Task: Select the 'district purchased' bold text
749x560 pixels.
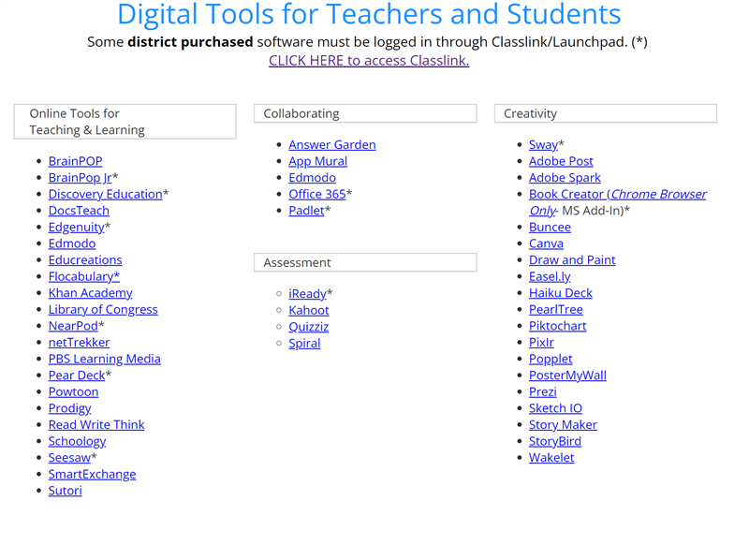Action: (190, 42)
